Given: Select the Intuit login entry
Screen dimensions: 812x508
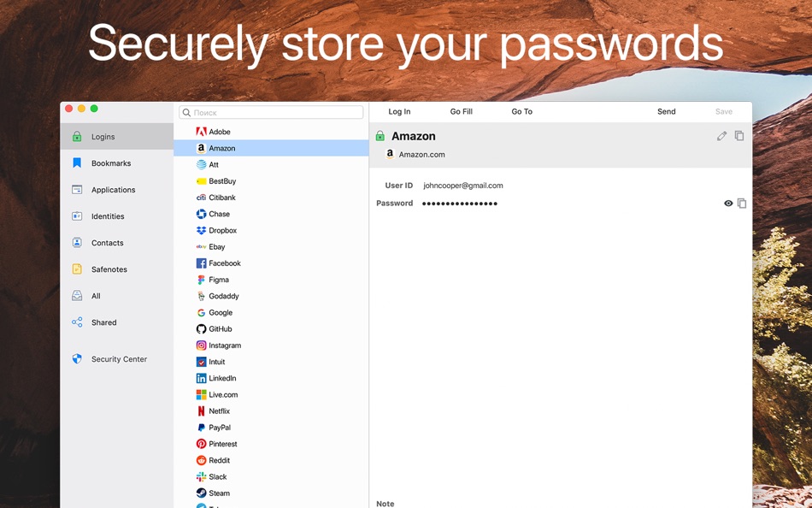Looking at the screenshot, I should click(x=271, y=362).
